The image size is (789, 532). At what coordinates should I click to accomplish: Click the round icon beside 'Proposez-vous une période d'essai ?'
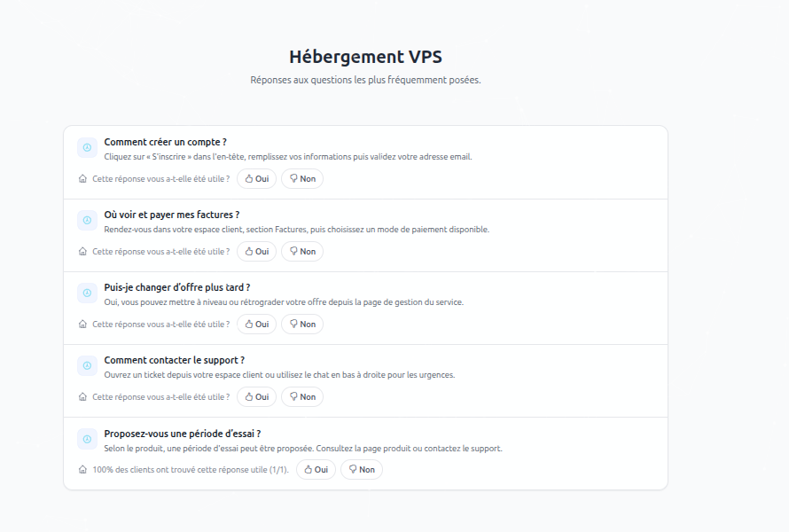[87, 438]
